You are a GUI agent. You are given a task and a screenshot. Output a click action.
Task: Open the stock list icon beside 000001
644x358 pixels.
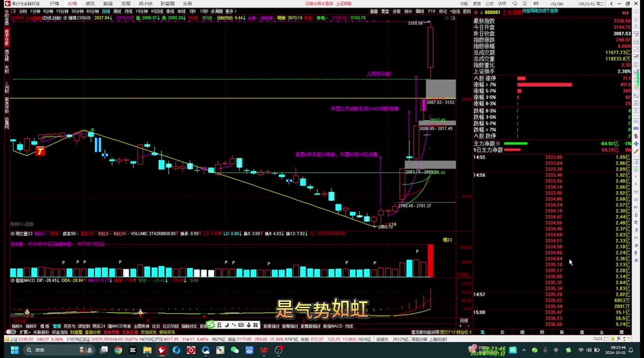481,12
